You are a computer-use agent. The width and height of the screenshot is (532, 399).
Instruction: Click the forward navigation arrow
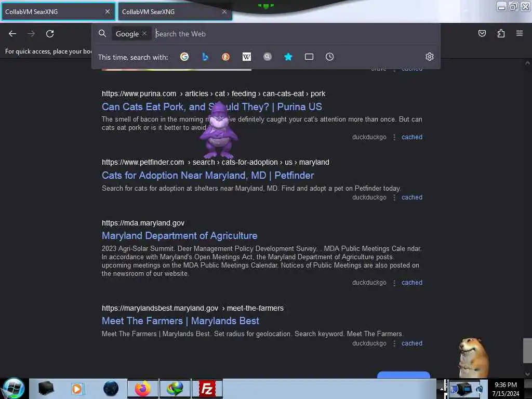pyautogui.click(x=31, y=34)
